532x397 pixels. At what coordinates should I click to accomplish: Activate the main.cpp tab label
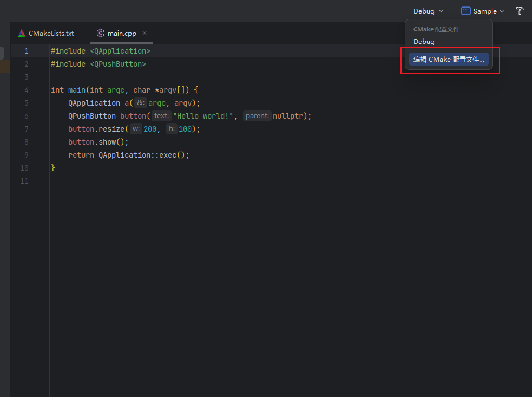coord(122,33)
